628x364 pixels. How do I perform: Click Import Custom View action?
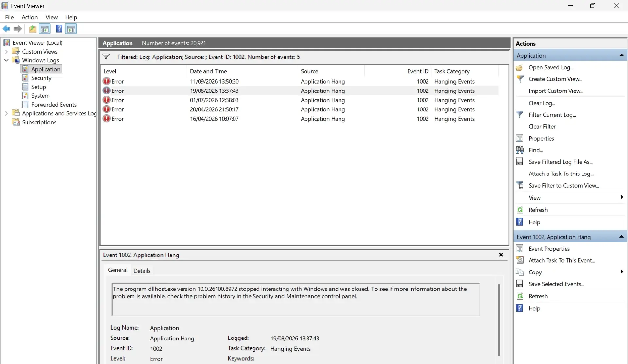point(556,91)
